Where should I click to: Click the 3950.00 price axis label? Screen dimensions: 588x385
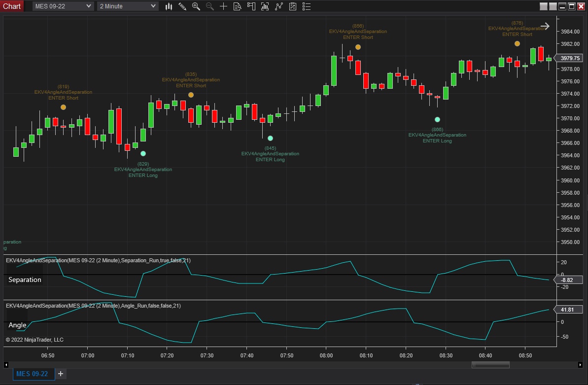(570, 242)
